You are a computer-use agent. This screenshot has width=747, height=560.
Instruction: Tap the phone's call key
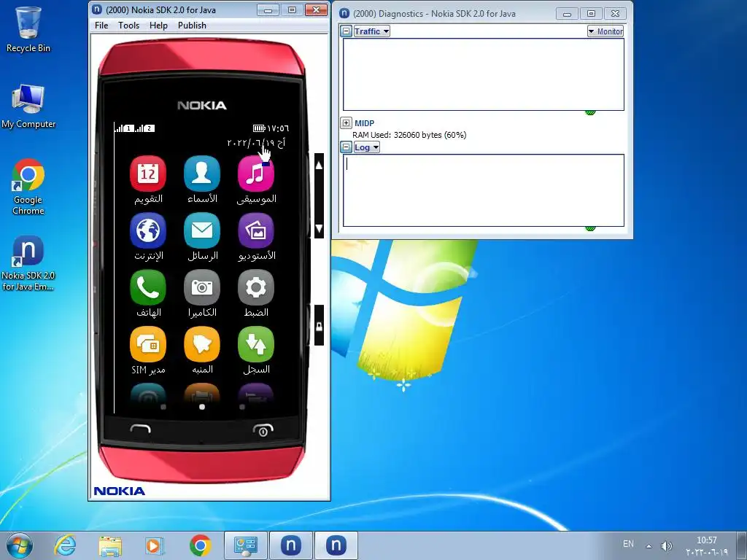point(141,429)
